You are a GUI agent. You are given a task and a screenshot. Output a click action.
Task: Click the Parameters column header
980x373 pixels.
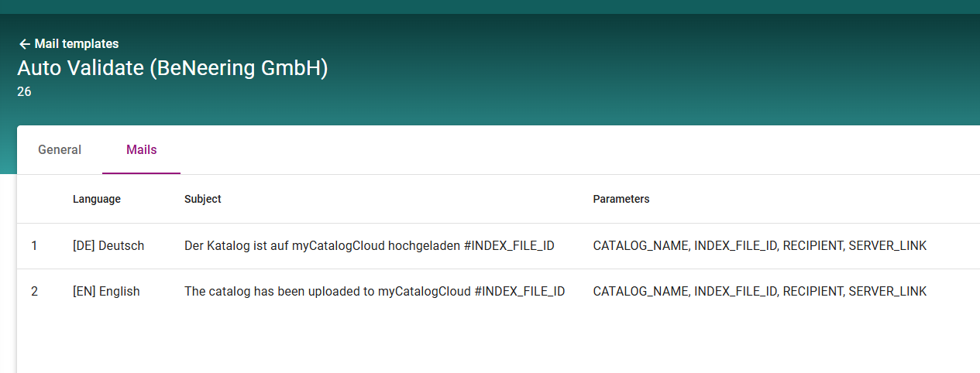(x=621, y=199)
